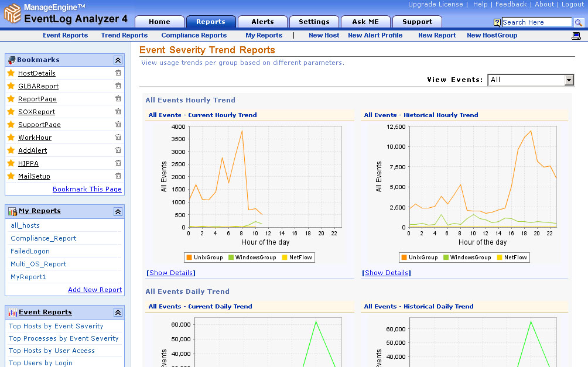Click NetFlow yellow legend swatch in historical chart

(500, 257)
